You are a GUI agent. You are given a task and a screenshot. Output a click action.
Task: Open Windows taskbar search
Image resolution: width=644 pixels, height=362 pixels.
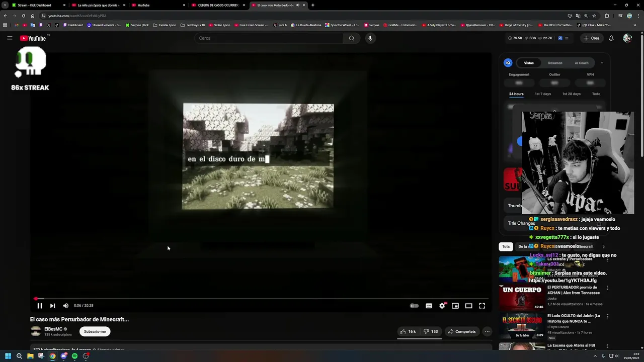pyautogui.click(x=19, y=356)
